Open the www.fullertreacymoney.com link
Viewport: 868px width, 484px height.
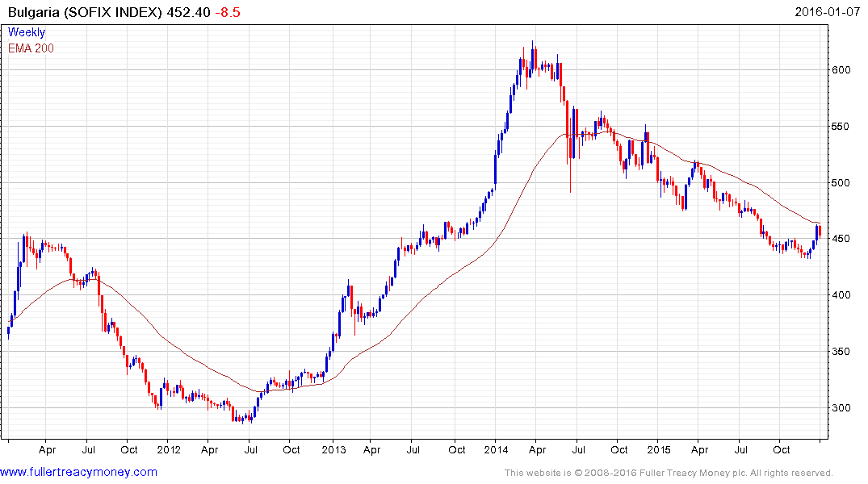[x=78, y=473]
